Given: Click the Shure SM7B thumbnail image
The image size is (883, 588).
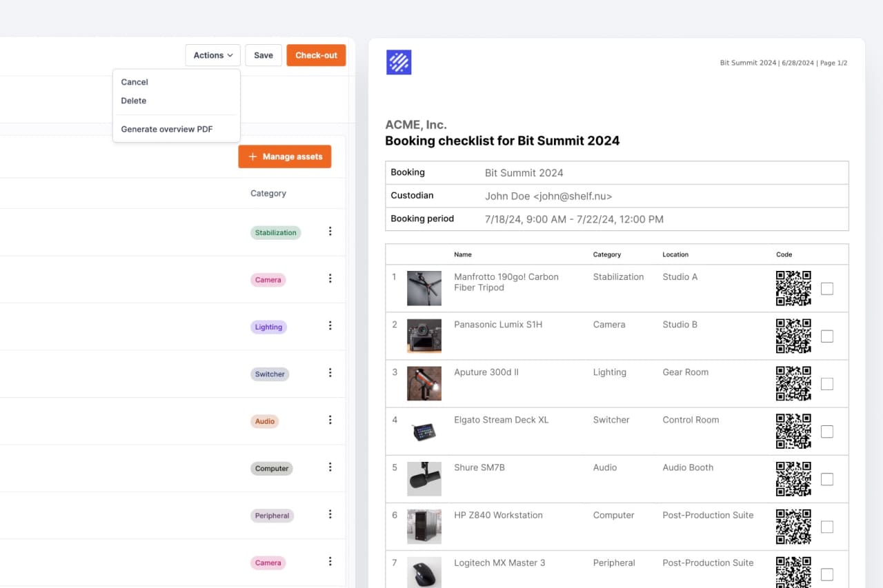Looking at the screenshot, I should coord(424,478).
